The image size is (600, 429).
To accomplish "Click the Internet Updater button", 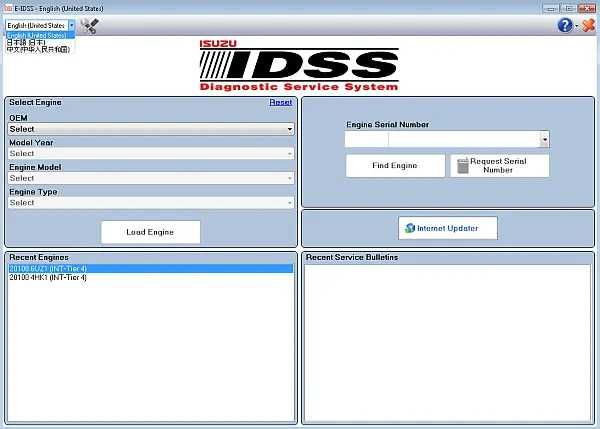I will point(448,228).
